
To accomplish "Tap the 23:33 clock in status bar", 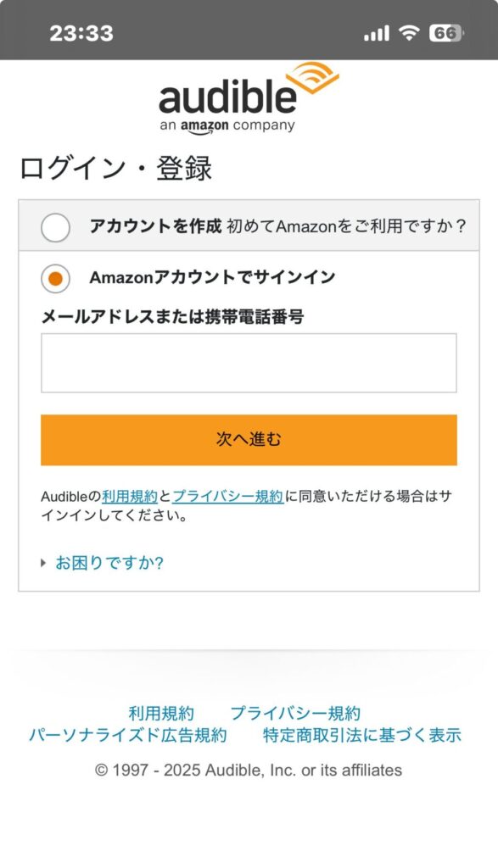I will click(x=81, y=33).
